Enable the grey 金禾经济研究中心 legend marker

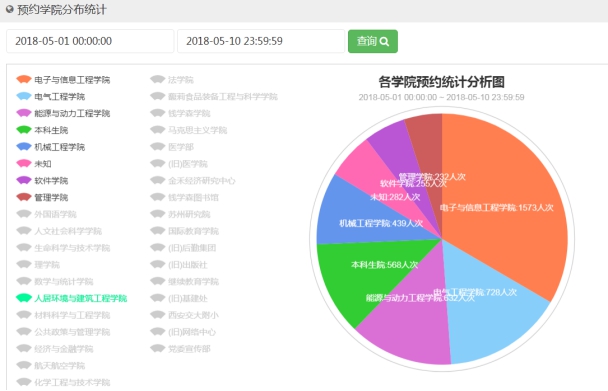point(157,180)
